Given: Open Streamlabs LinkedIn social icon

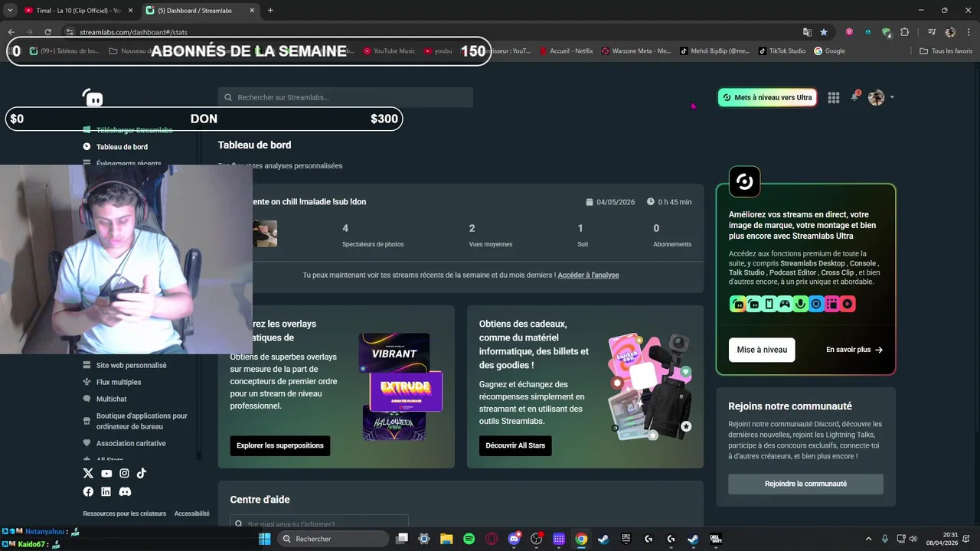Looking at the screenshot, I should coord(106,491).
